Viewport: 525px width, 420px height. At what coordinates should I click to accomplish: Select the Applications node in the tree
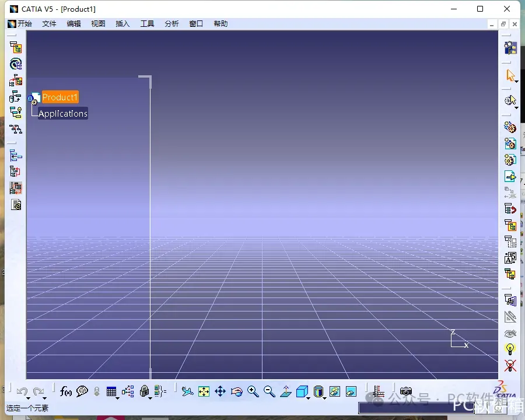[x=63, y=114]
